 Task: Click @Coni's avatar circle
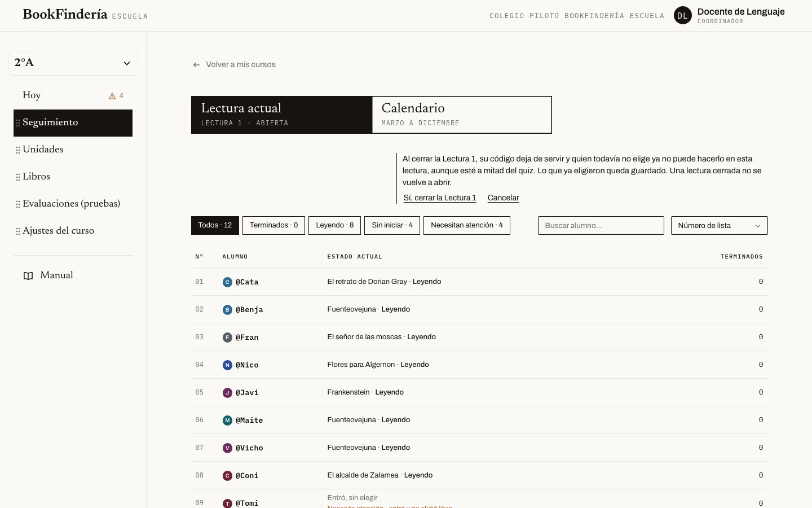coord(227,476)
